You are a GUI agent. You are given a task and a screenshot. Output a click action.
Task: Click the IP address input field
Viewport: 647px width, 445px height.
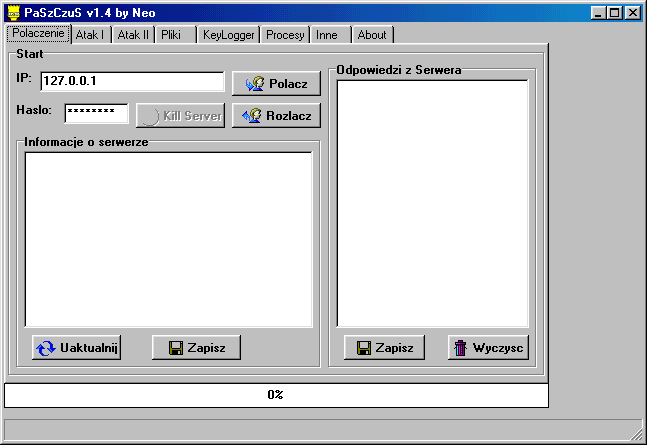pyautogui.click(x=132, y=81)
